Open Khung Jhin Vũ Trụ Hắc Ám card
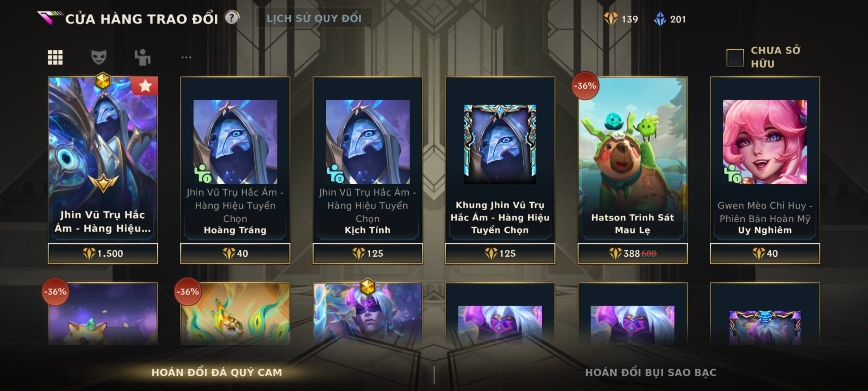The width and height of the screenshot is (868, 391). [x=500, y=160]
